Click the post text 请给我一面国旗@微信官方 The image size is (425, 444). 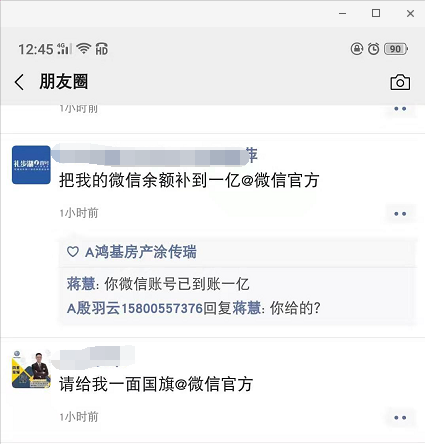(156, 384)
